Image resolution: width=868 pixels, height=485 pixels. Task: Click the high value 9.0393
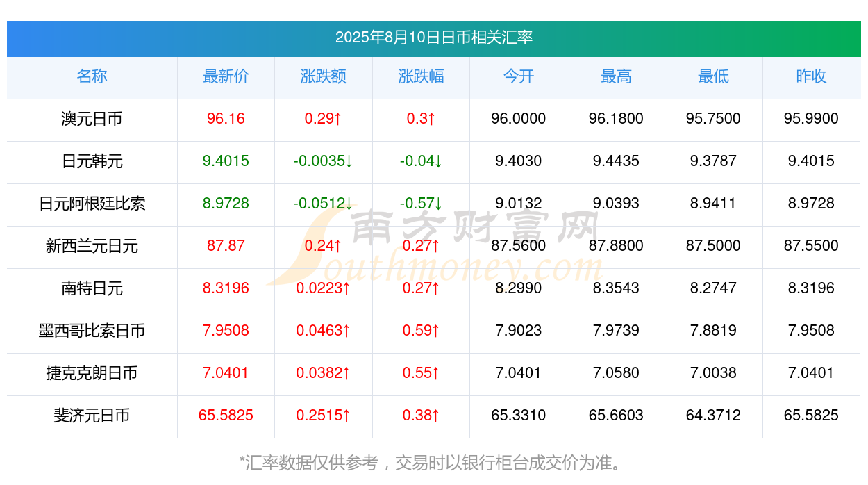[x=616, y=204]
